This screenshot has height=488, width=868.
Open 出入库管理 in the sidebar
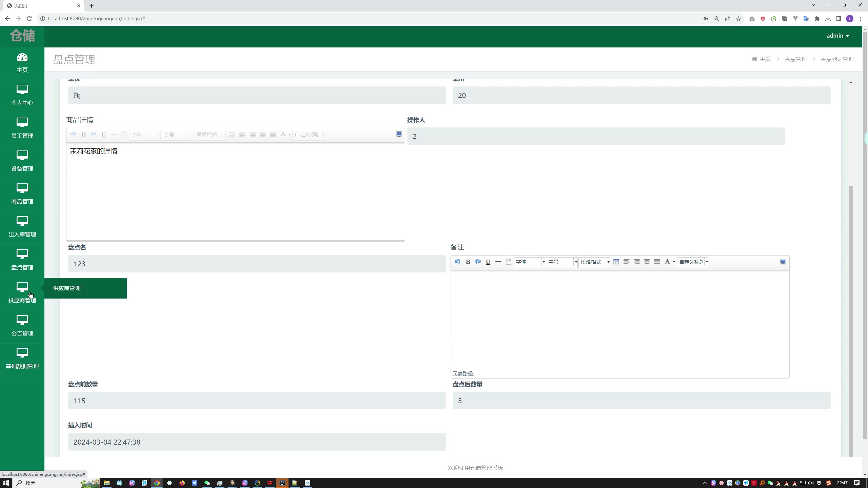(22, 227)
